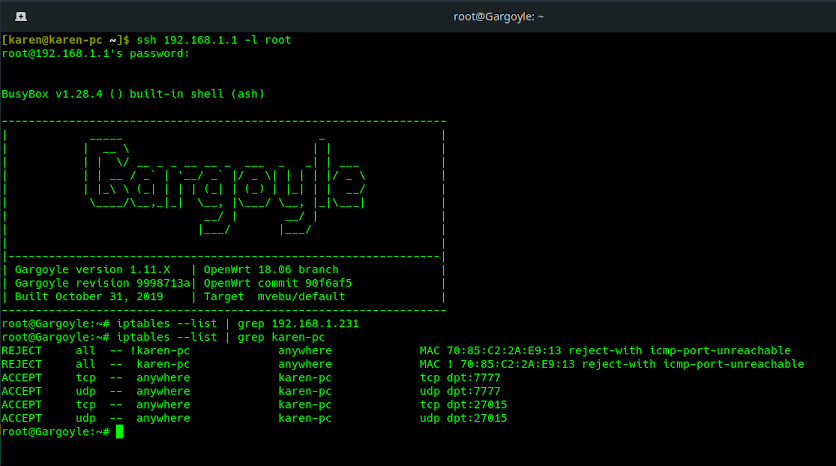Click the 'udp dpt:7777' text
The width and height of the screenshot is (836, 466).
pyautogui.click(x=460, y=391)
